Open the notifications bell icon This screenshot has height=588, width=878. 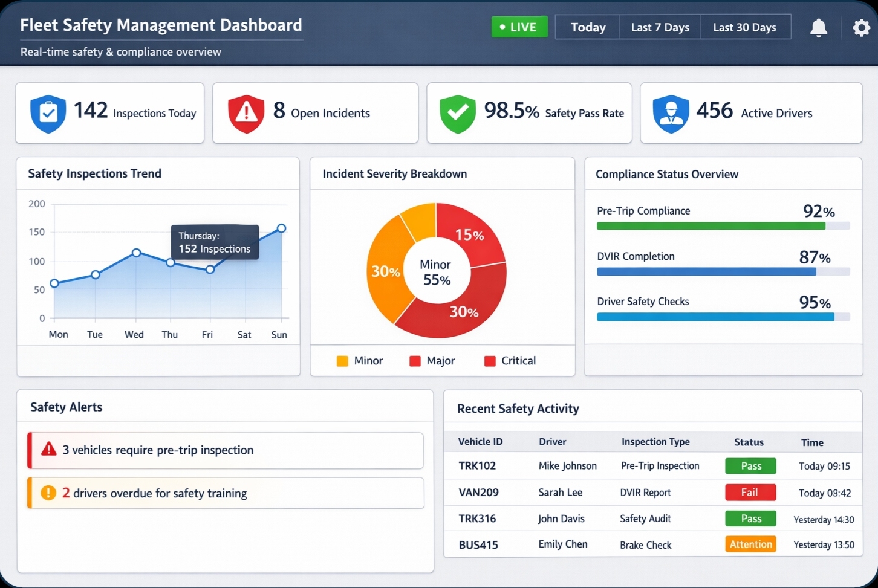(818, 28)
